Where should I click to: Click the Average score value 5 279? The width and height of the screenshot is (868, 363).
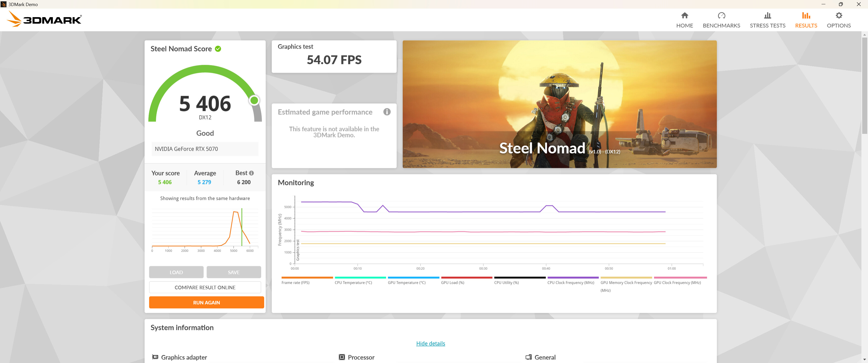[204, 182]
